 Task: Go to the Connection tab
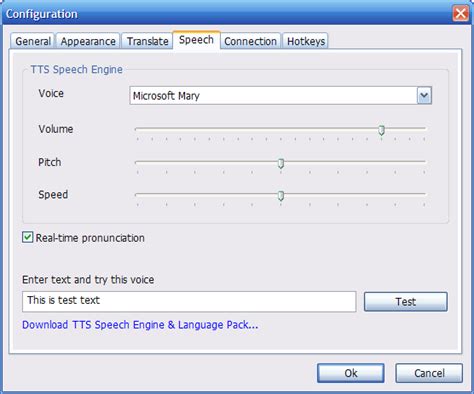pos(250,41)
